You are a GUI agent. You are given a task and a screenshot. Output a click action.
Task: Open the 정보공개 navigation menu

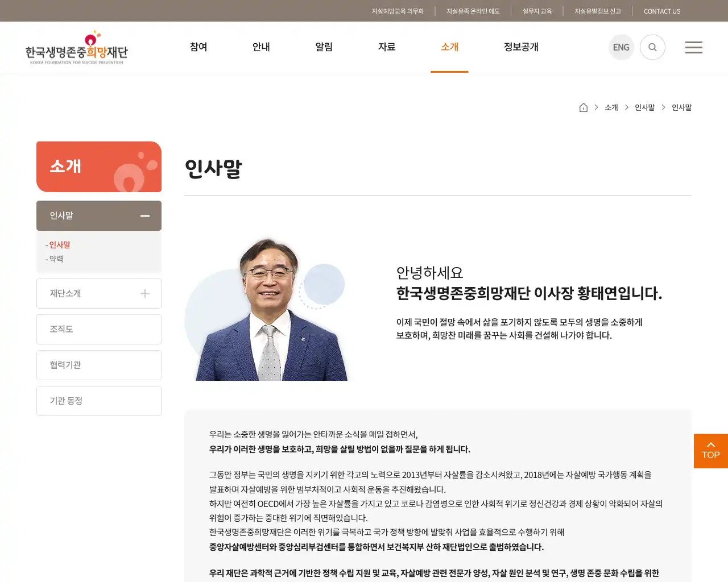pyautogui.click(x=520, y=47)
